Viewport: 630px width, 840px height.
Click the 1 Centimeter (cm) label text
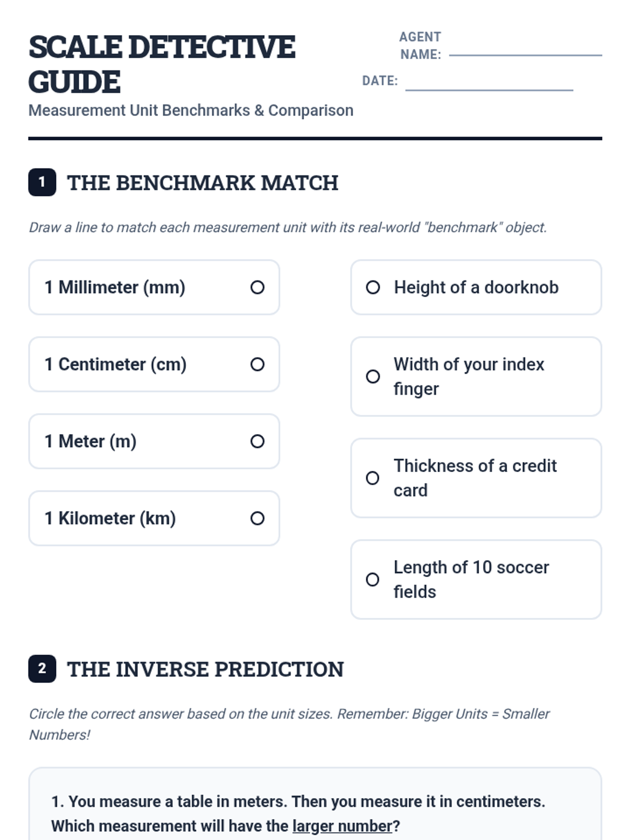[x=115, y=364]
